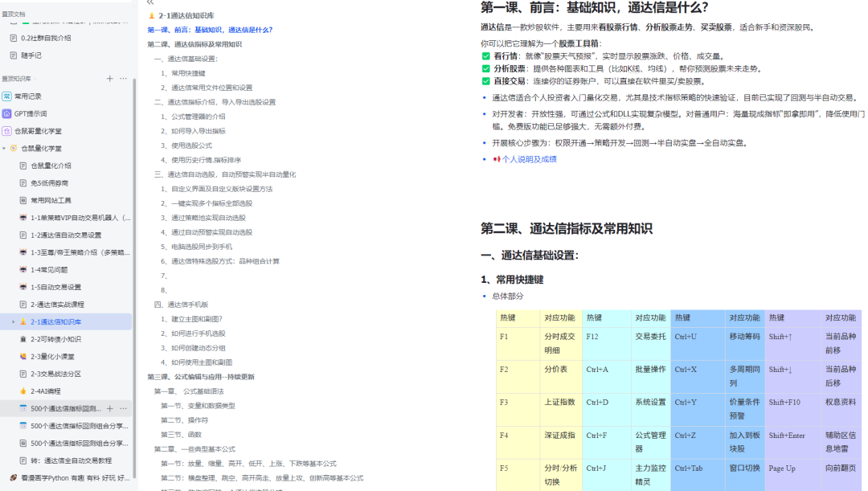Screen dimensions: 868x491
Task: Open the 个人说明及成绩 hyperlink
Action: pyautogui.click(x=529, y=159)
